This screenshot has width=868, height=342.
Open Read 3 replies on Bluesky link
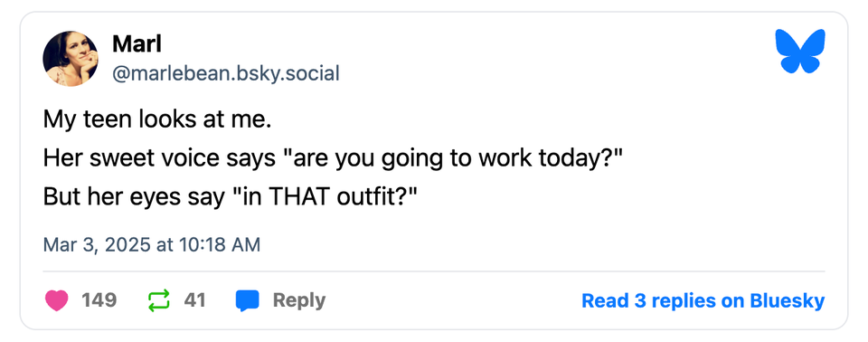click(x=703, y=300)
